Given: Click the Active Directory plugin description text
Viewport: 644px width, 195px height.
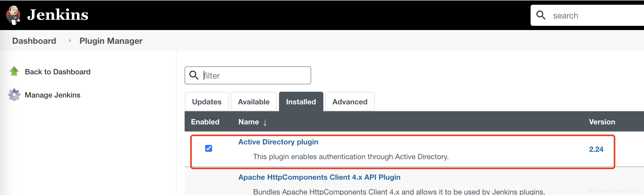Looking at the screenshot, I should pos(351,157).
